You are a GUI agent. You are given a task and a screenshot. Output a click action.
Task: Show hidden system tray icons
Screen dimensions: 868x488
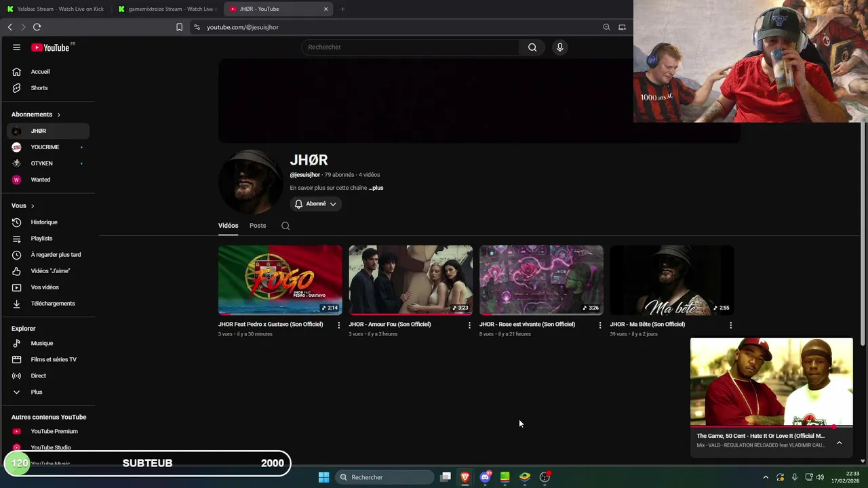coord(766,477)
